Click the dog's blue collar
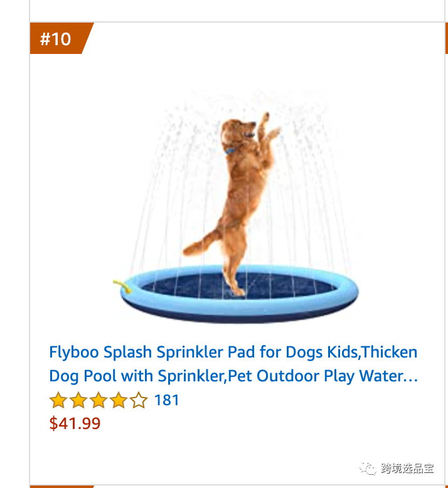Image resolution: width=448 pixels, height=488 pixels. [x=229, y=151]
